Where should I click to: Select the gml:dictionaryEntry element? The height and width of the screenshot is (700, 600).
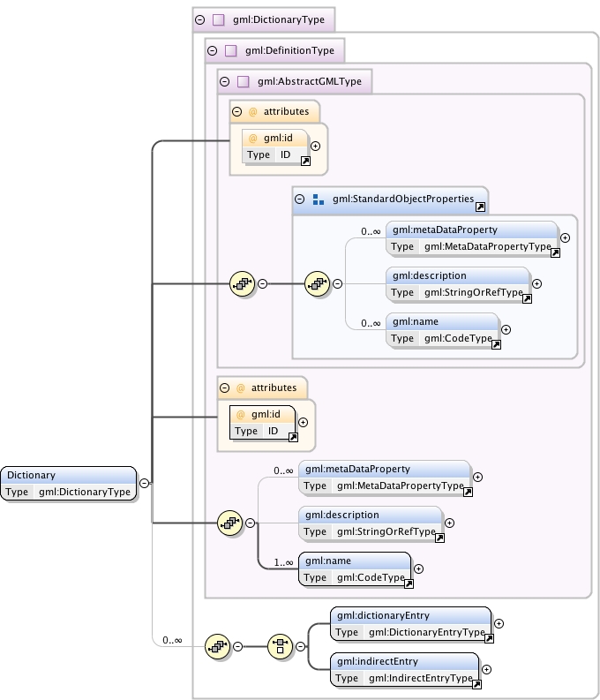tap(411, 624)
